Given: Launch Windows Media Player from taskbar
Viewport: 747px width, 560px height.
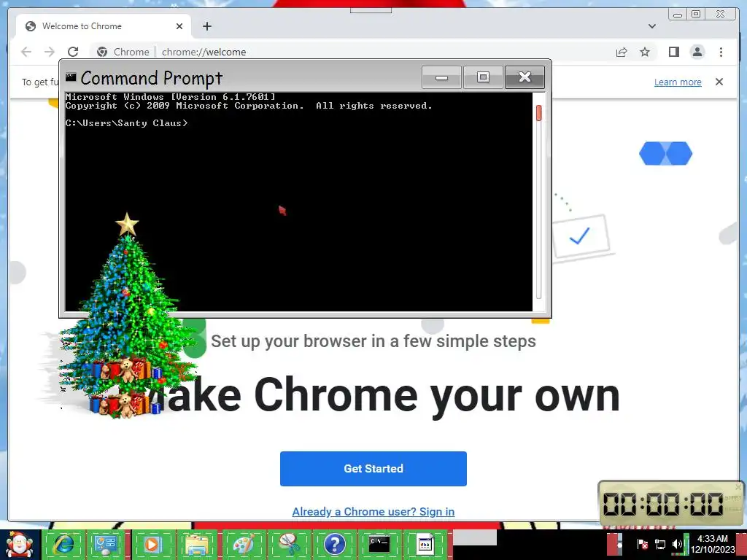Looking at the screenshot, I should pos(152,545).
